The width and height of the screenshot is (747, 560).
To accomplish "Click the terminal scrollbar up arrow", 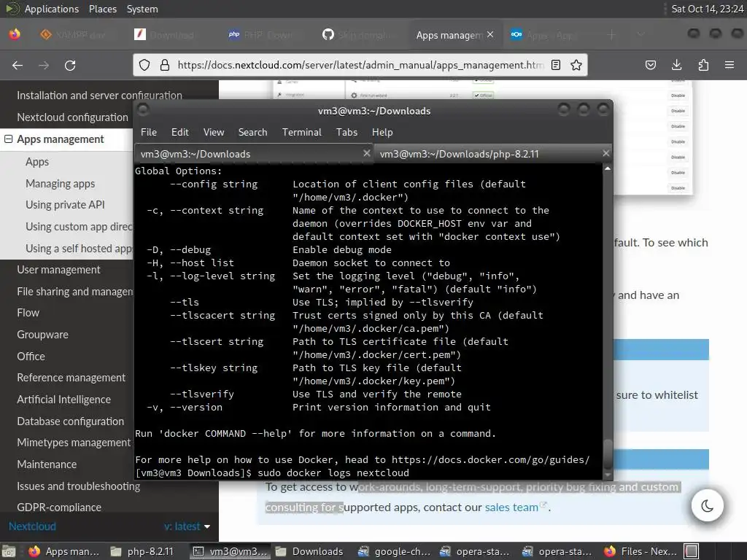I will (x=608, y=168).
